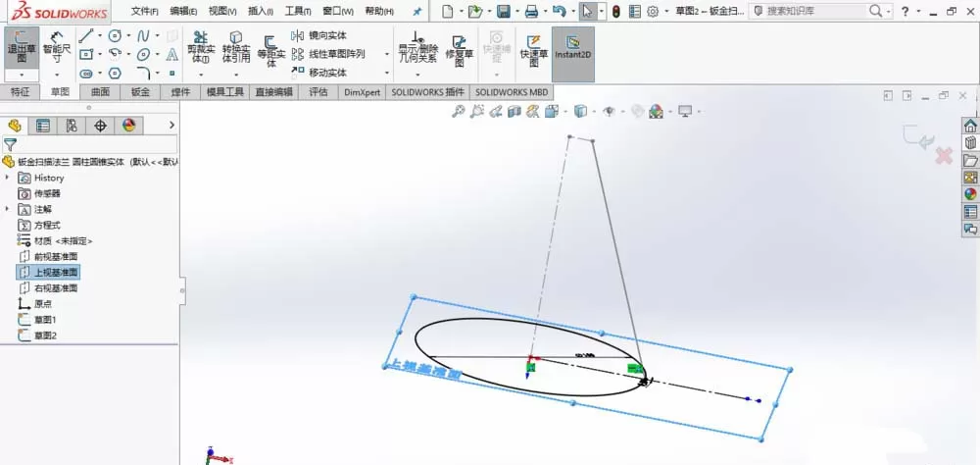The width and height of the screenshot is (980, 465).
Task: Click Zoom to Fit in view toolbar
Action: pyautogui.click(x=458, y=112)
